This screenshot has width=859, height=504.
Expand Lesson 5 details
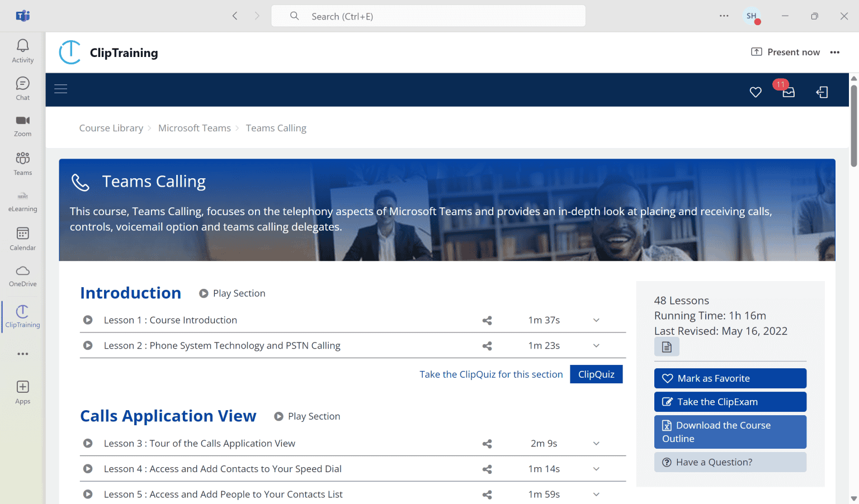point(596,494)
